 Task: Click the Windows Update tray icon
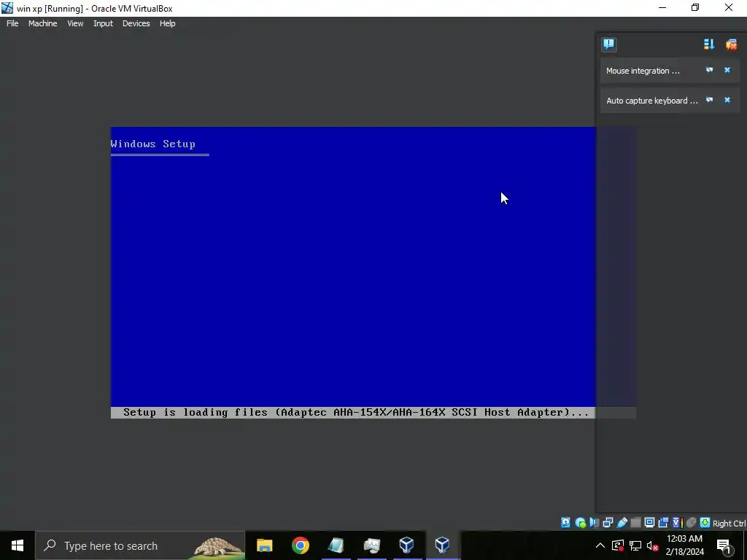(618, 545)
